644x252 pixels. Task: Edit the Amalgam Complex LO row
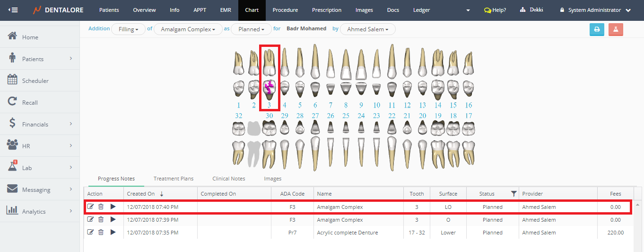pos(91,207)
